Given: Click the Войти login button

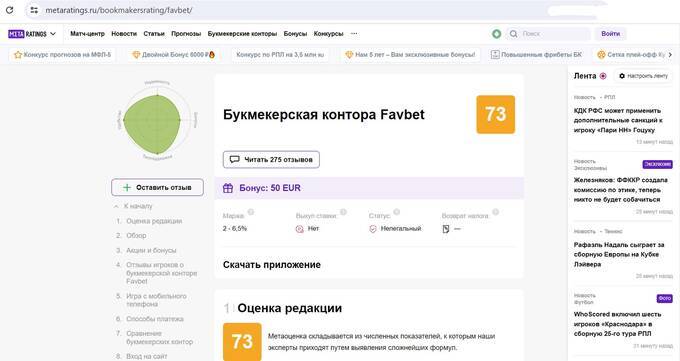Looking at the screenshot, I should click(x=611, y=33).
